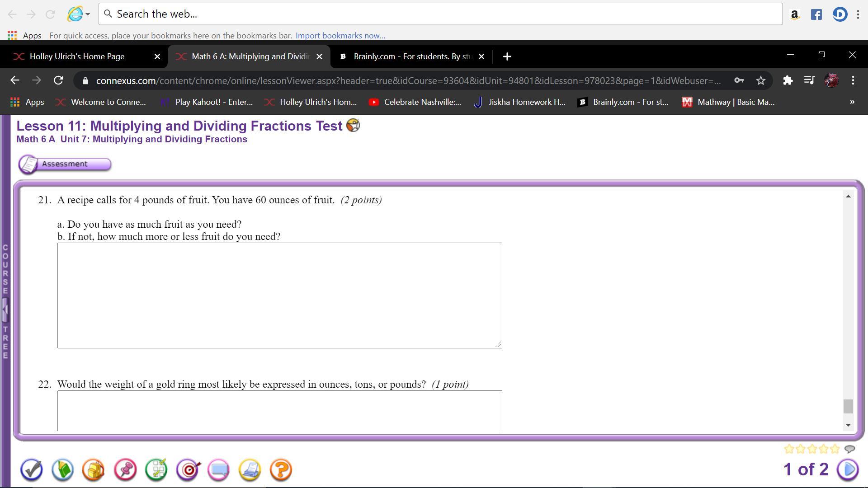Click the question 21 answer text box
Viewport: 868px width, 488px height.
pyautogui.click(x=279, y=296)
